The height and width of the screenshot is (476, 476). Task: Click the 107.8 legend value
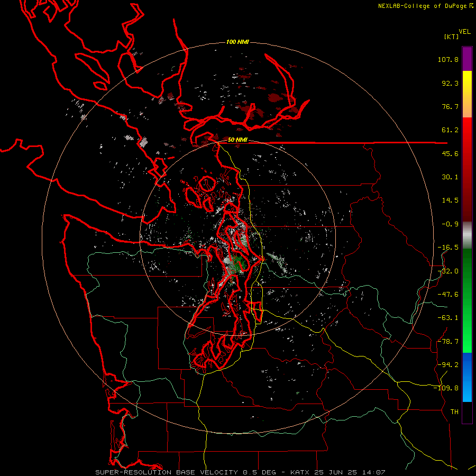[x=448, y=59]
